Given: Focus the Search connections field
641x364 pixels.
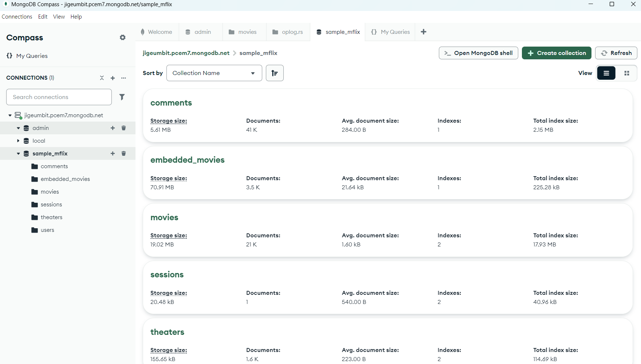Looking at the screenshot, I should tap(59, 97).
